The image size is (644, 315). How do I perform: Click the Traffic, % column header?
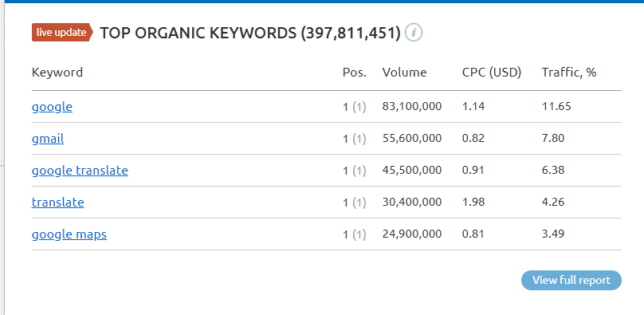[x=569, y=73]
